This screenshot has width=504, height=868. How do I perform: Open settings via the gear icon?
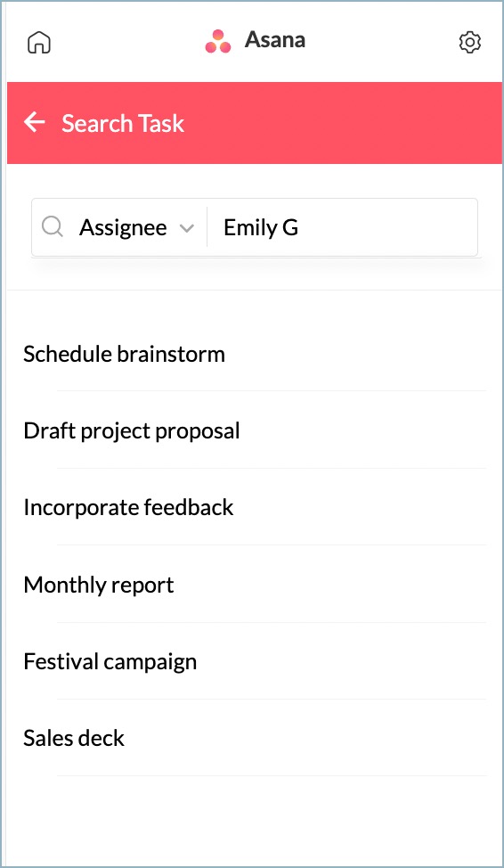click(469, 42)
